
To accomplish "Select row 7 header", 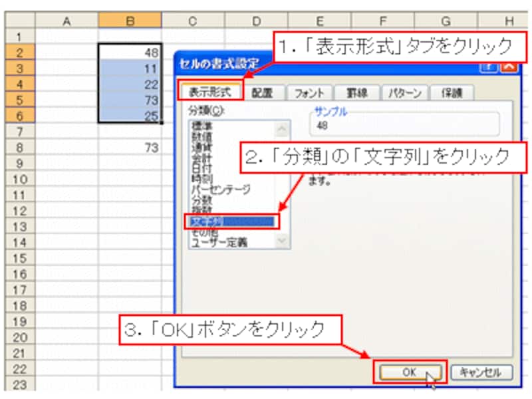I will [x=20, y=132].
